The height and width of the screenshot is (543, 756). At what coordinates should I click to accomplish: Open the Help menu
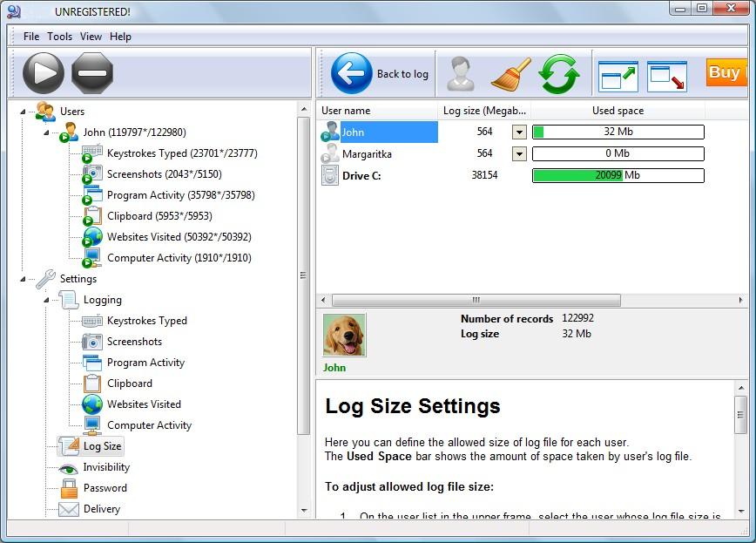point(120,37)
